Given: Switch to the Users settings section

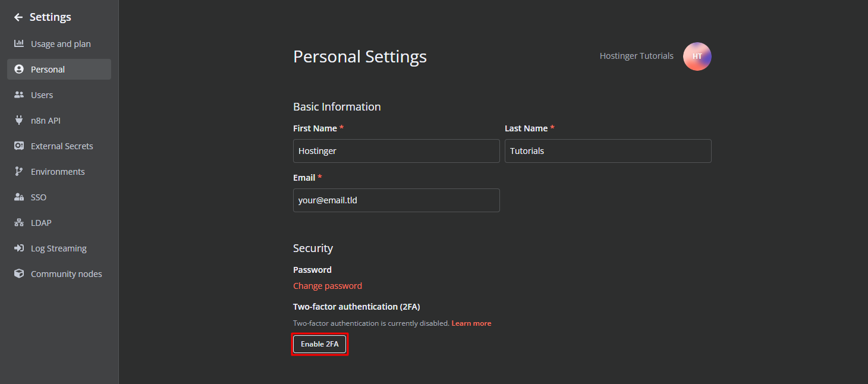Looking at the screenshot, I should tap(42, 95).
